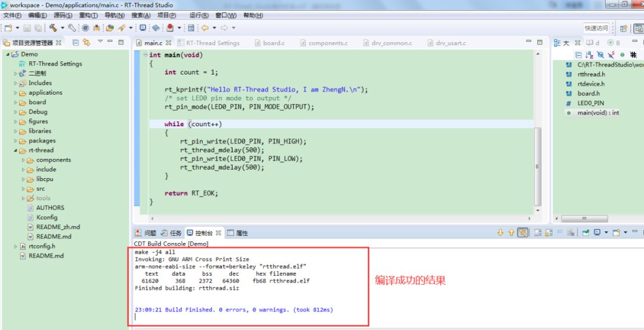Open rocket download dropdown arrow
Screen dimensions: 644x330
[131, 28]
